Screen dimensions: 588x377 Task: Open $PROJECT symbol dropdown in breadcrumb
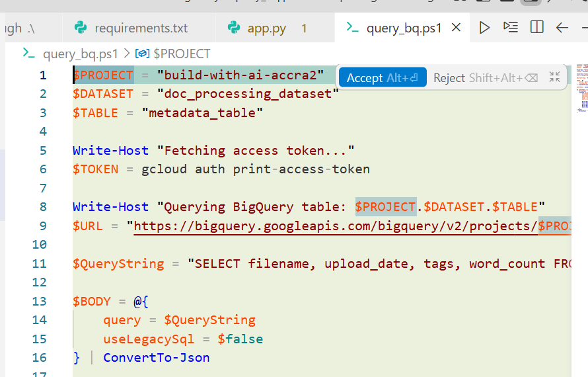(182, 54)
